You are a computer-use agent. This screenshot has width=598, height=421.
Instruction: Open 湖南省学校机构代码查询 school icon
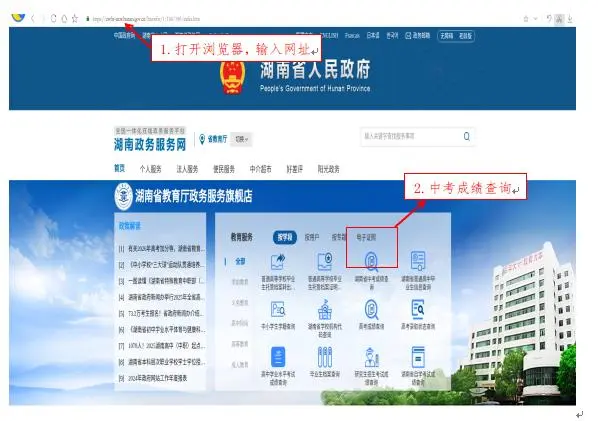coord(325,310)
